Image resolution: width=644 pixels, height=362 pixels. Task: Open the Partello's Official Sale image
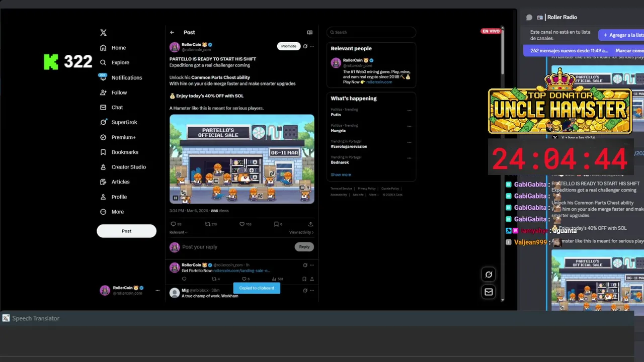click(242, 159)
